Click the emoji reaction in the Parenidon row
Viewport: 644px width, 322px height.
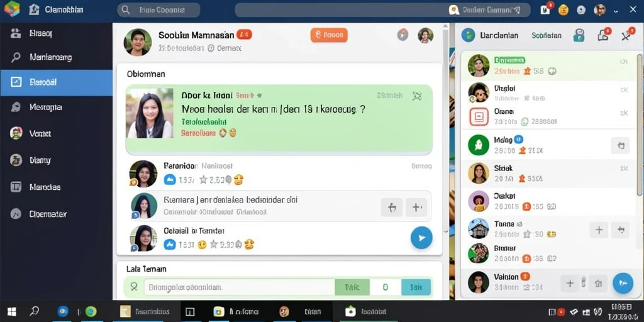tap(238, 179)
